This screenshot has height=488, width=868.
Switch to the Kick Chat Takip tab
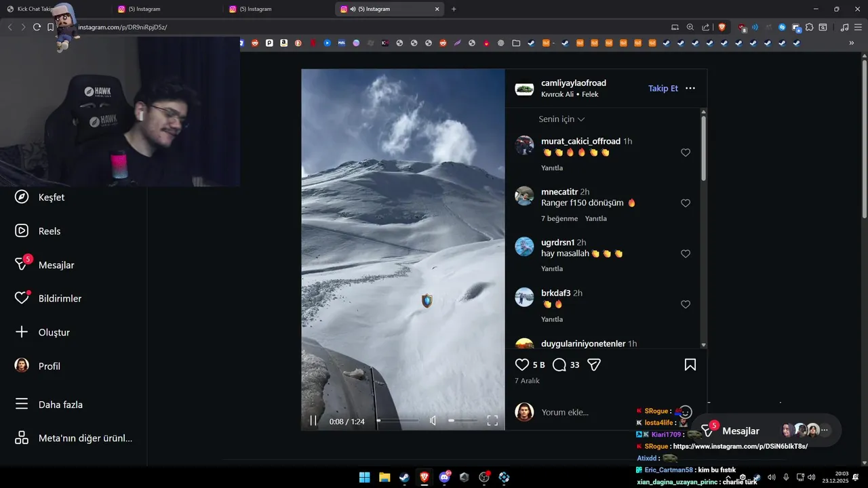point(56,9)
